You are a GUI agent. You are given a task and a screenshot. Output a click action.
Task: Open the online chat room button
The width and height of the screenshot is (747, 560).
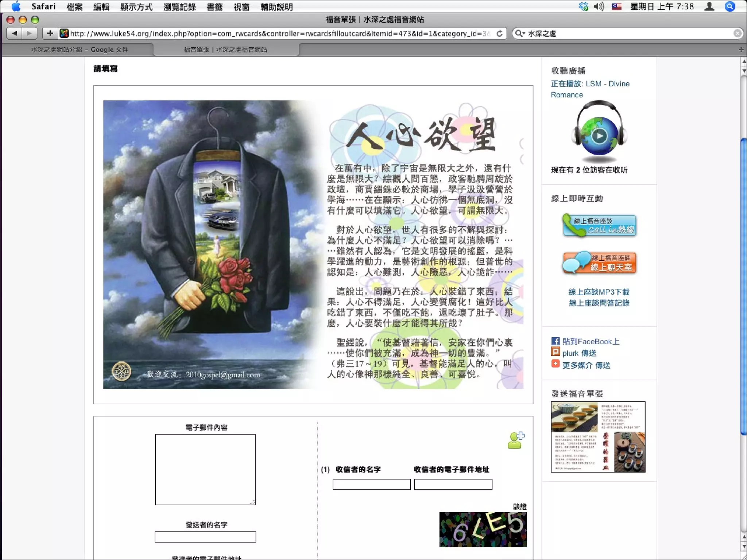599,263
